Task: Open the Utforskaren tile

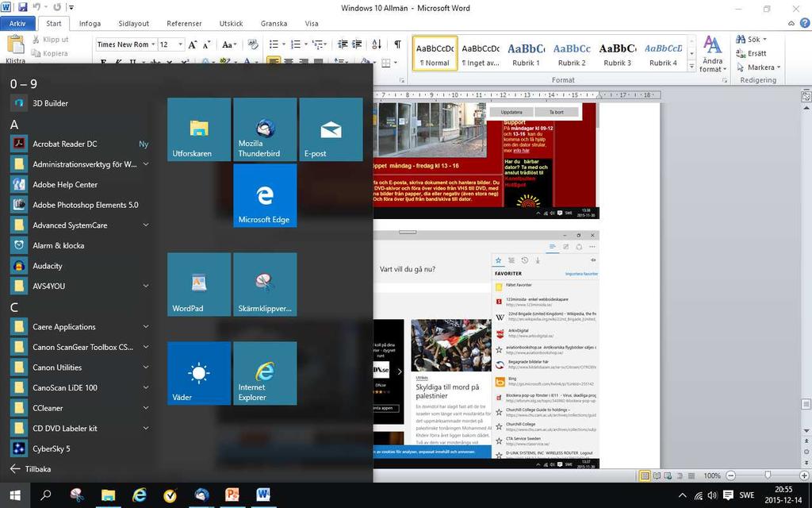Action: click(199, 129)
